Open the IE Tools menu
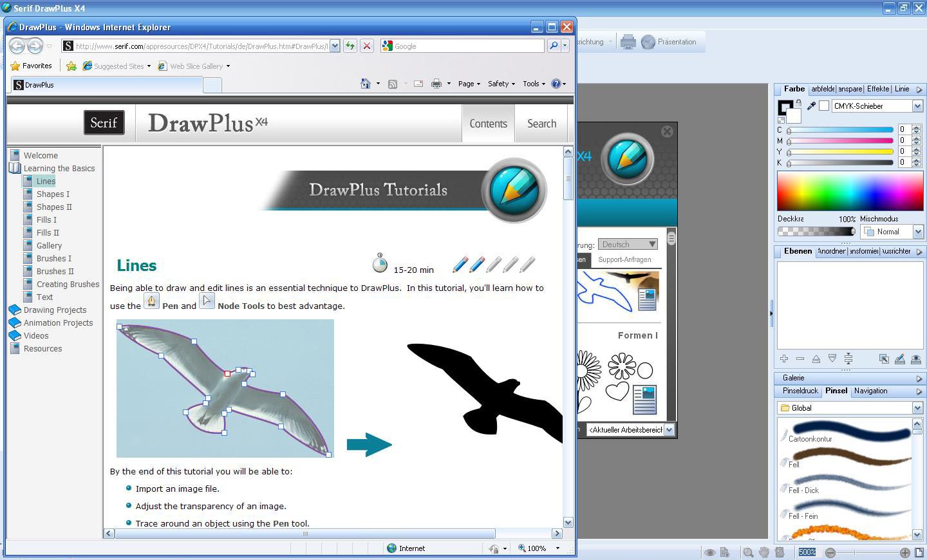This screenshot has height=560, width=927. [534, 84]
